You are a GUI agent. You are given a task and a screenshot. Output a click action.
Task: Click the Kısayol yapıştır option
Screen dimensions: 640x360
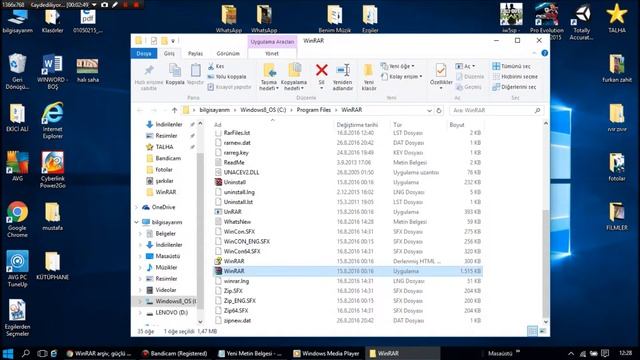(229, 87)
